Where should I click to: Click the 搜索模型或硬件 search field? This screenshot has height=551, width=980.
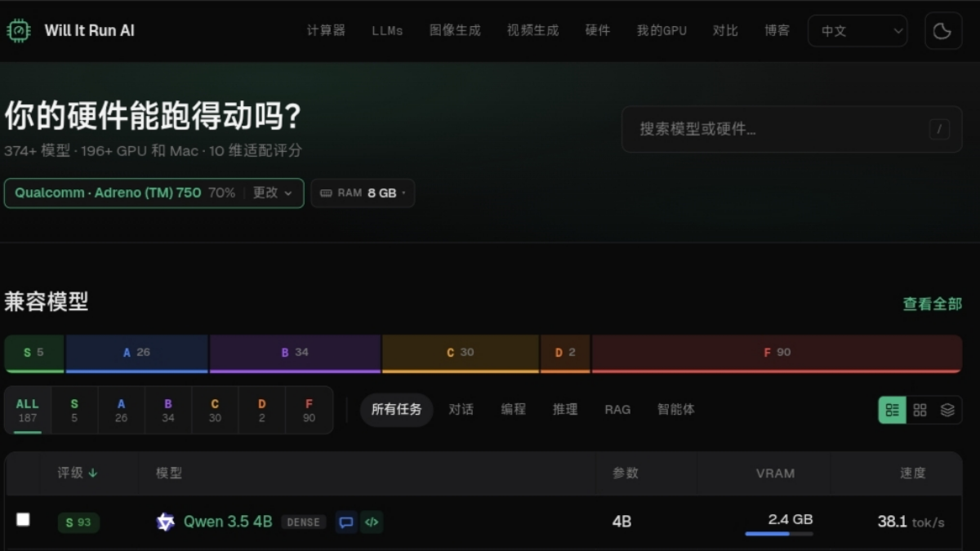click(x=791, y=129)
